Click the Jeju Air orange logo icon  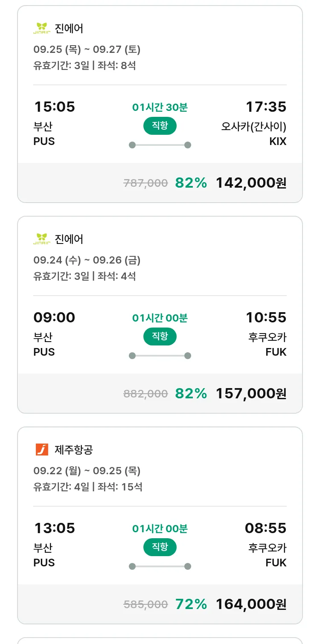coord(42,450)
